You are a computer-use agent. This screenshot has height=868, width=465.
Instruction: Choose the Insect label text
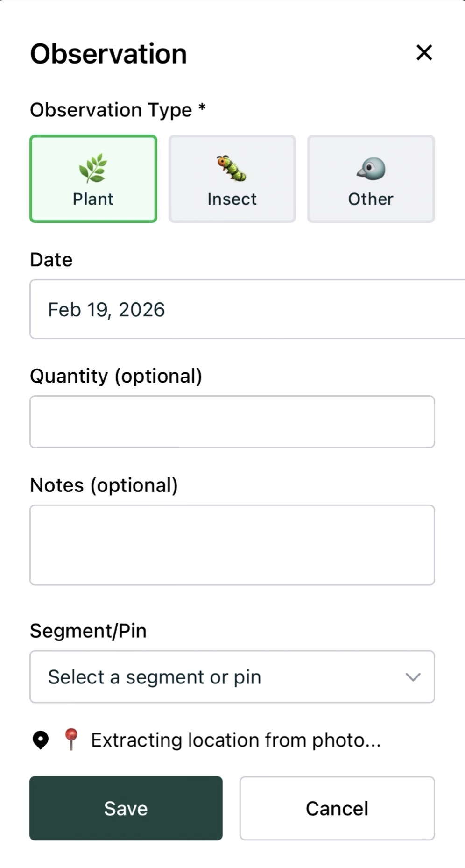tap(232, 199)
